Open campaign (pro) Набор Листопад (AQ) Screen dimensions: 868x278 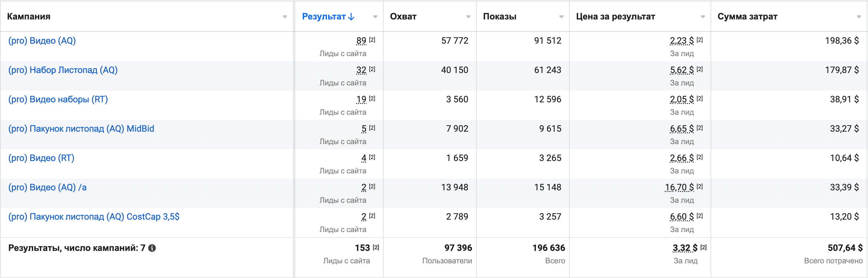pyautogui.click(x=63, y=70)
